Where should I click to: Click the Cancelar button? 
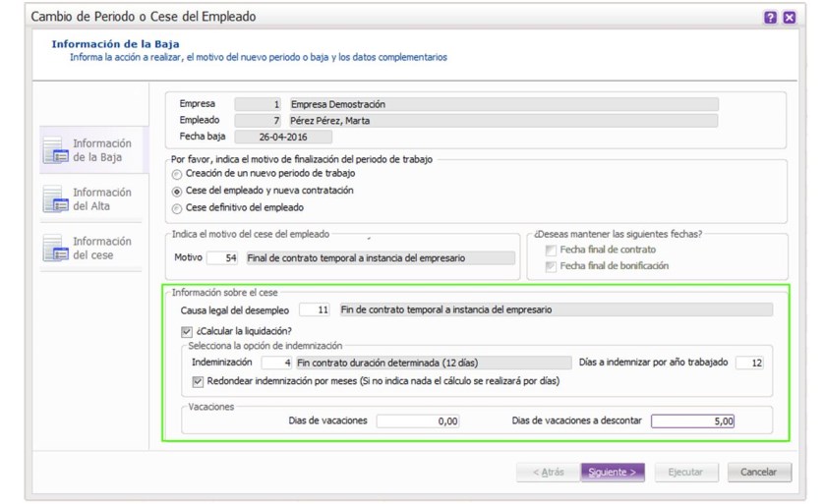point(759,472)
